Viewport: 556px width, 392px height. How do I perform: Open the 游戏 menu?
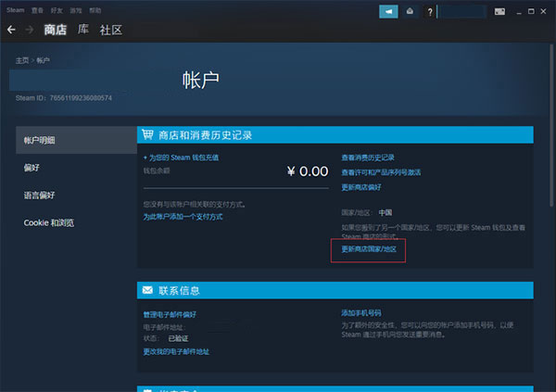tap(76, 10)
